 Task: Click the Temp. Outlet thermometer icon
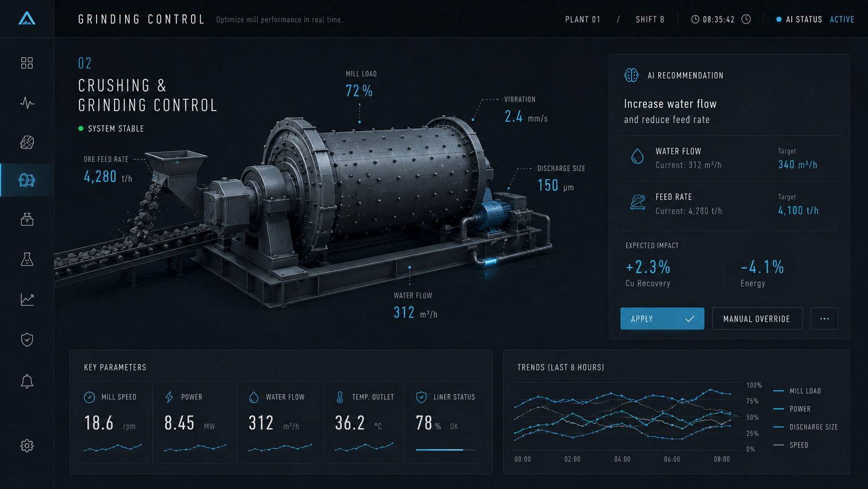point(340,397)
